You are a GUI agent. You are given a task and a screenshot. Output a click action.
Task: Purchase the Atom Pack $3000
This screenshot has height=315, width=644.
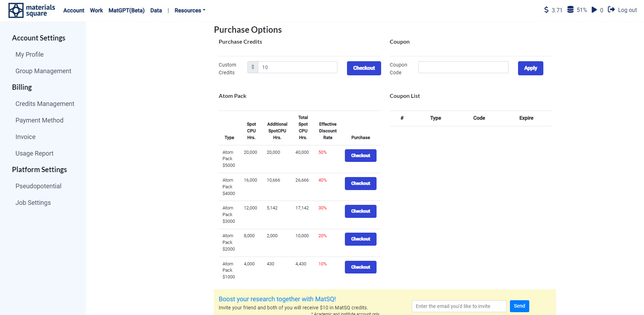coord(360,211)
